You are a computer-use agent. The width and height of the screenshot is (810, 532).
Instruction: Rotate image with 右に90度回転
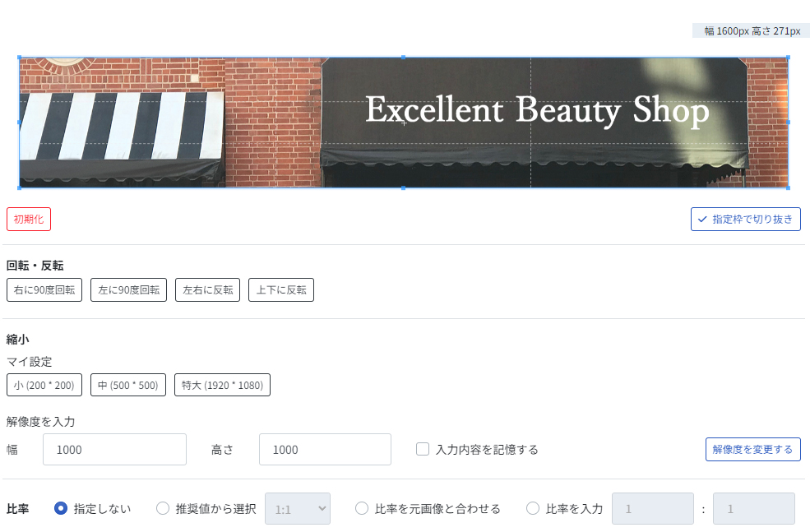coord(44,289)
